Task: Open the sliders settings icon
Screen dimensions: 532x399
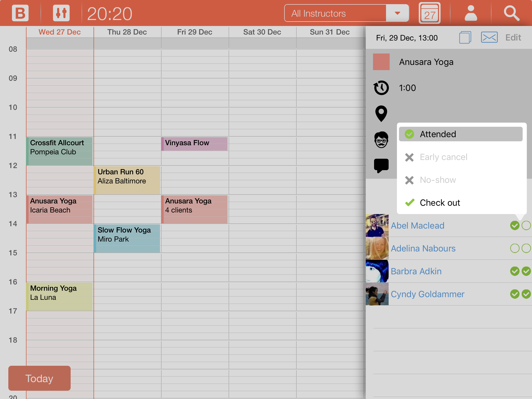Action: tap(61, 13)
